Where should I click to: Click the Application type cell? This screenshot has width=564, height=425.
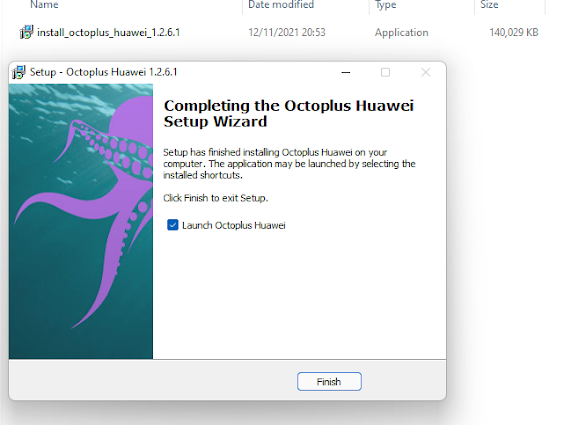tap(401, 33)
